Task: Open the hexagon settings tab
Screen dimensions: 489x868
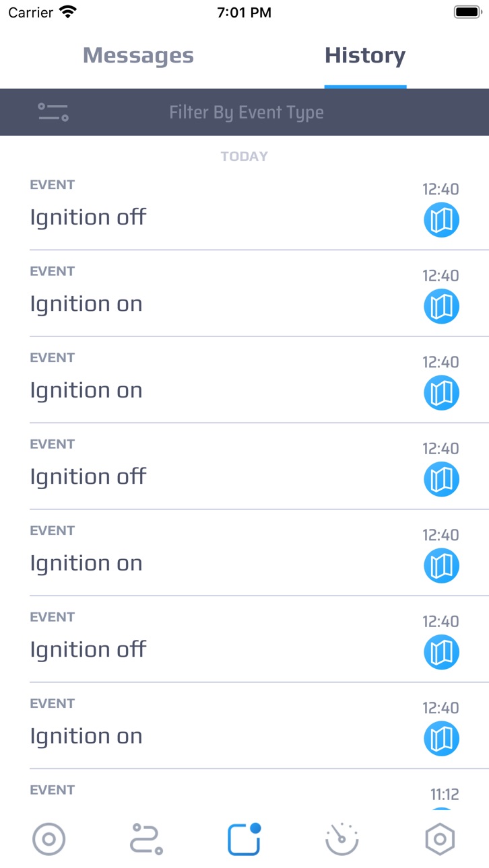Action: pos(440,839)
